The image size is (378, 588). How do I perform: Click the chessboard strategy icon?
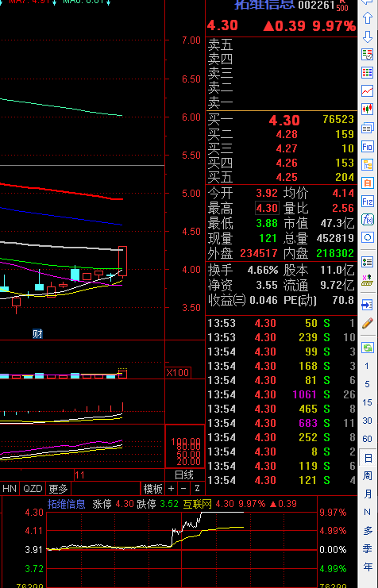tap(368, 280)
